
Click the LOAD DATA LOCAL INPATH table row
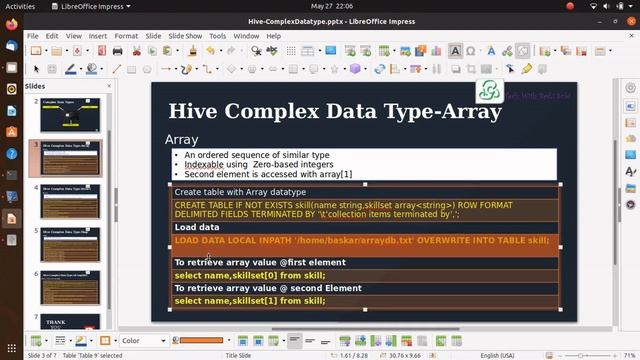click(365, 245)
